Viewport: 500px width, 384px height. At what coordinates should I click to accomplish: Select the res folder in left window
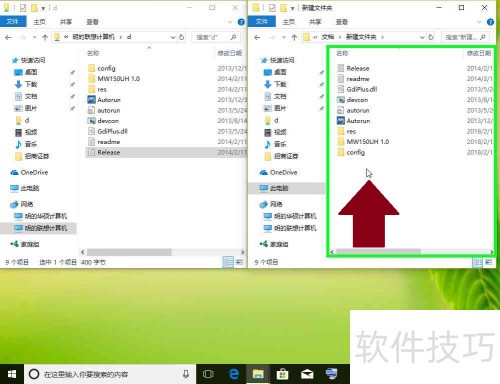97,89
